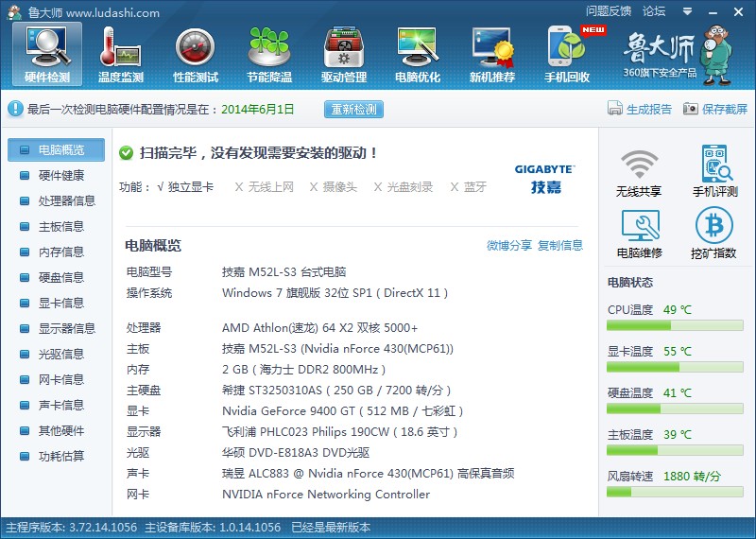Image resolution: width=756 pixels, height=539 pixels.
Task: Click the 电脑维修 computer repair icon
Action: pyautogui.click(x=639, y=234)
